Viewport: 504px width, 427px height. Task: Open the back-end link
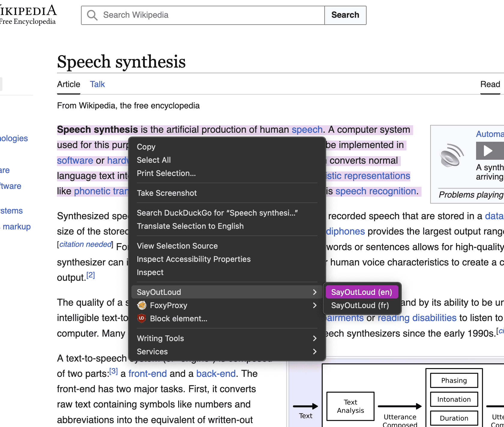click(x=216, y=374)
